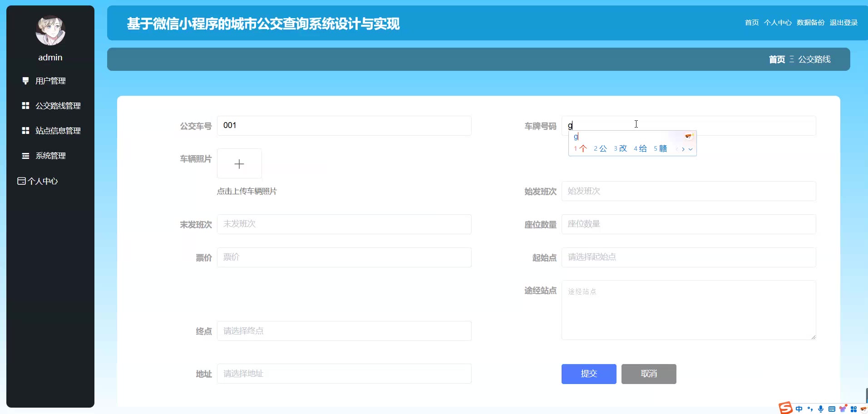Toggle IME punctuation mode button
The height and width of the screenshot is (414, 868).
point(810,409)
